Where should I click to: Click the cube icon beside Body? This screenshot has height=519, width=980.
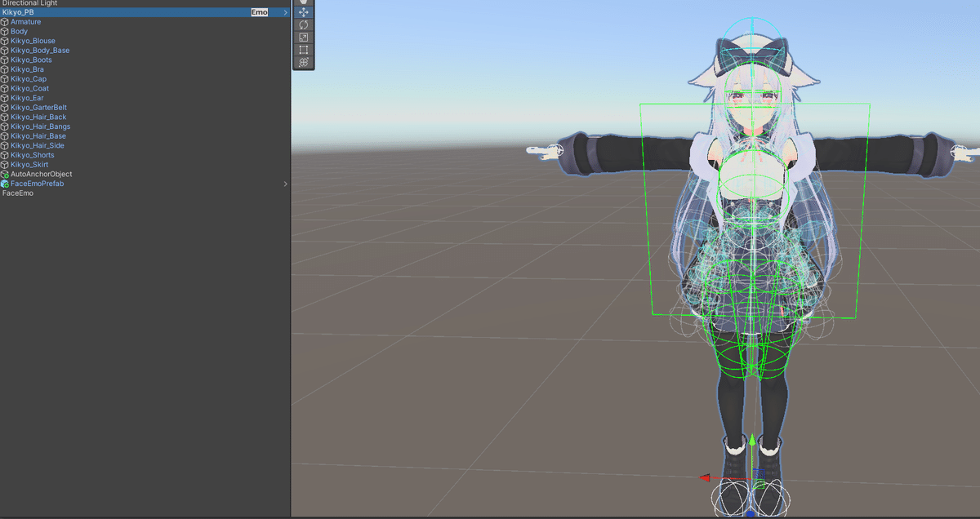coord(5,32)
